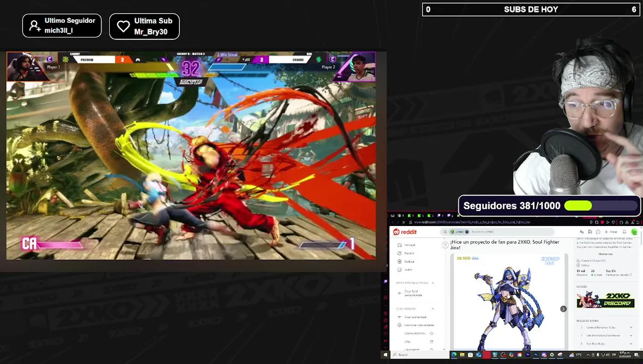This screenshot has height=364, width=643.
Task: Open the fourth Reddit sidebar item (All)
Action: point(405,269)
